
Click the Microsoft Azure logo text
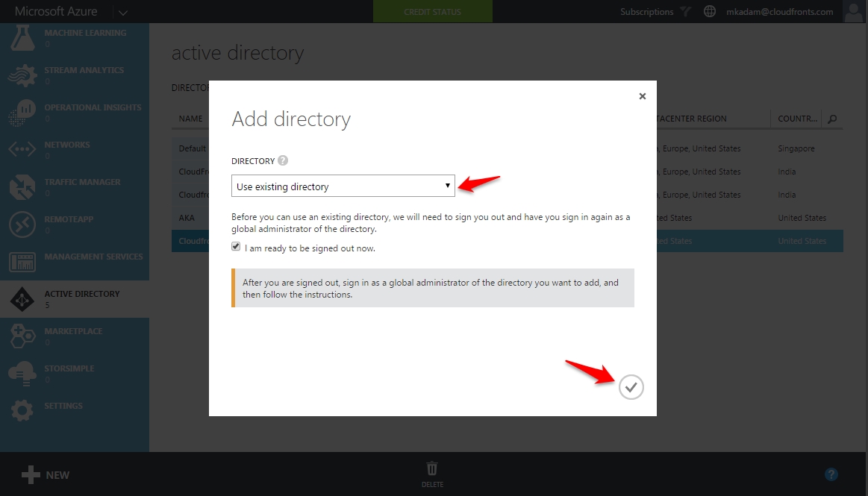(56, 11)
